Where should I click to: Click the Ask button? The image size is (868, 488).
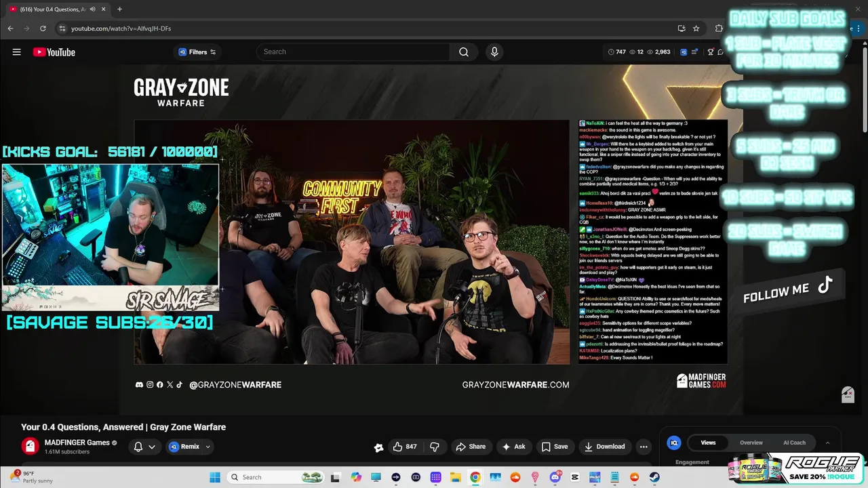click(513, 447)
